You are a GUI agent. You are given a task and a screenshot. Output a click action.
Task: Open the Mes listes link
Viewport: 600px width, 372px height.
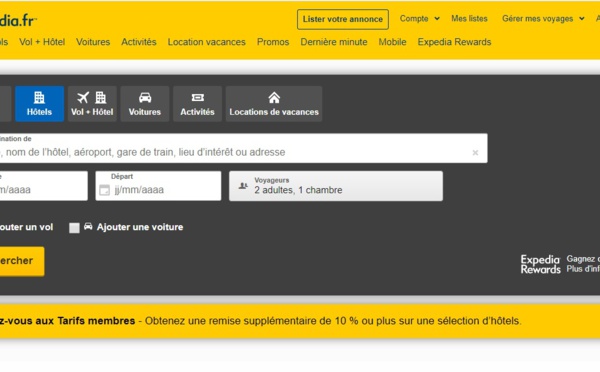(x=469, y=18)
